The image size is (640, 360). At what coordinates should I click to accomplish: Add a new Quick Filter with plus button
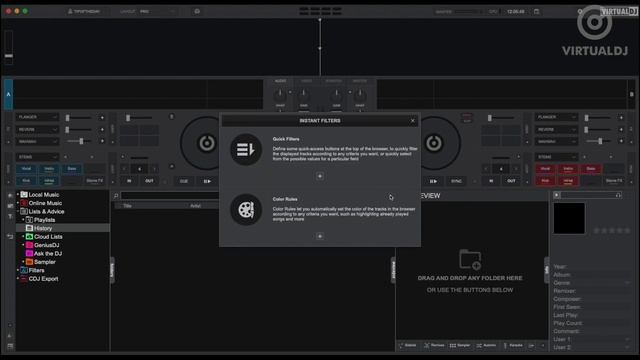[x=320, y=176]
